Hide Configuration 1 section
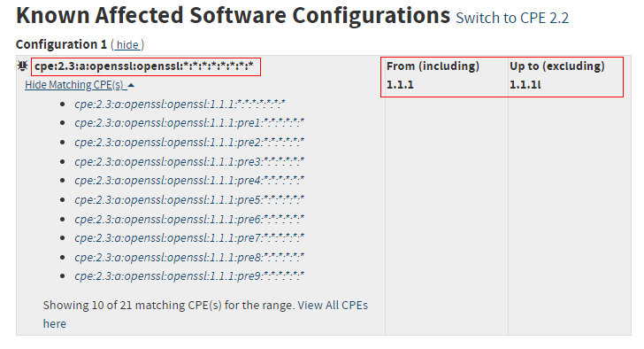644x349 pixels. click(127, 45)
